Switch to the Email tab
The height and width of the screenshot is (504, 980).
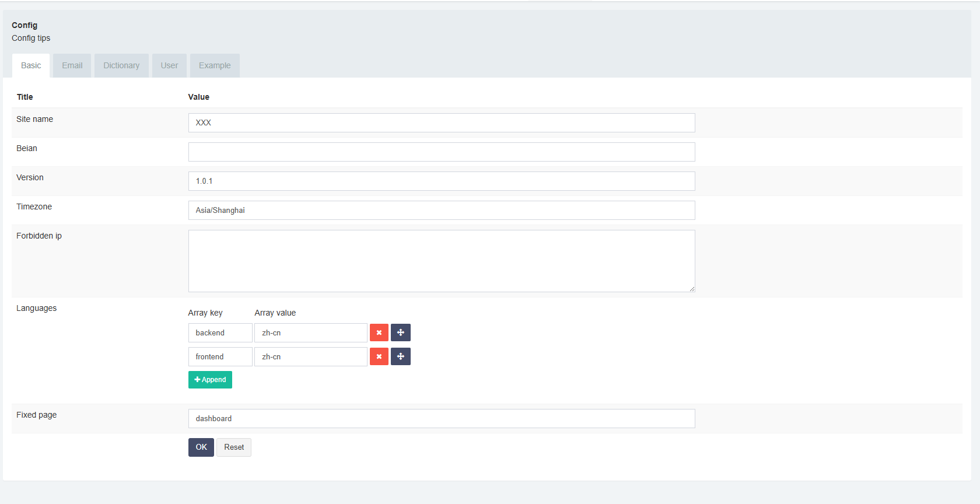(72, 65)
